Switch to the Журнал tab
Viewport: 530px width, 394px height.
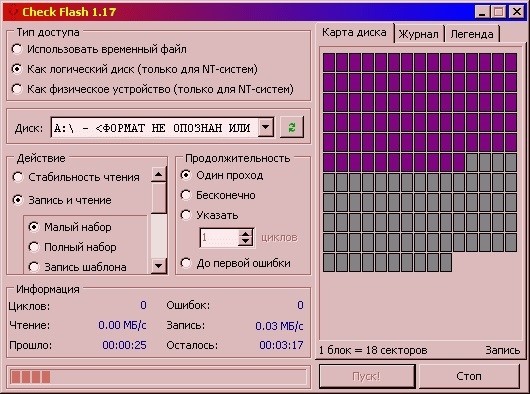click(x=418, y=34)
